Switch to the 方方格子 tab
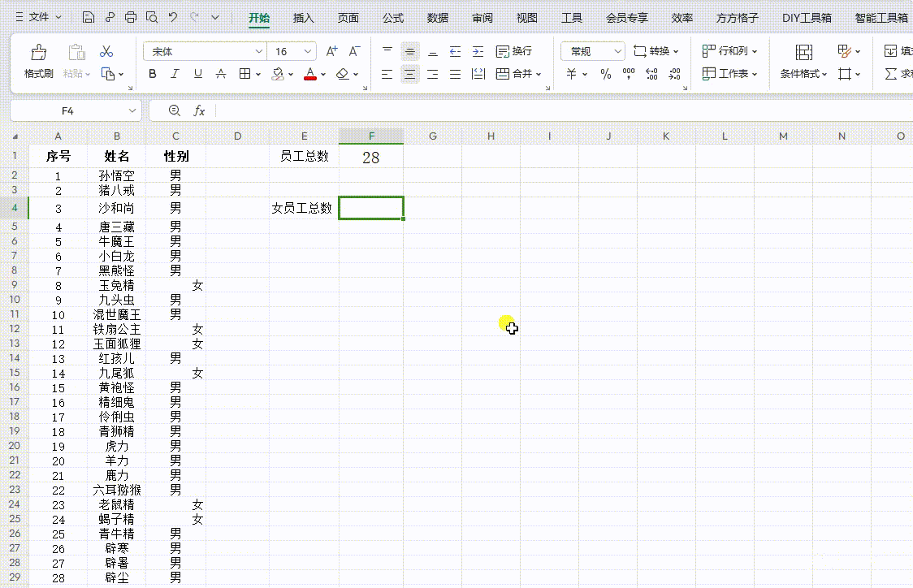The image size is (913, 588). tap(738, 18)
